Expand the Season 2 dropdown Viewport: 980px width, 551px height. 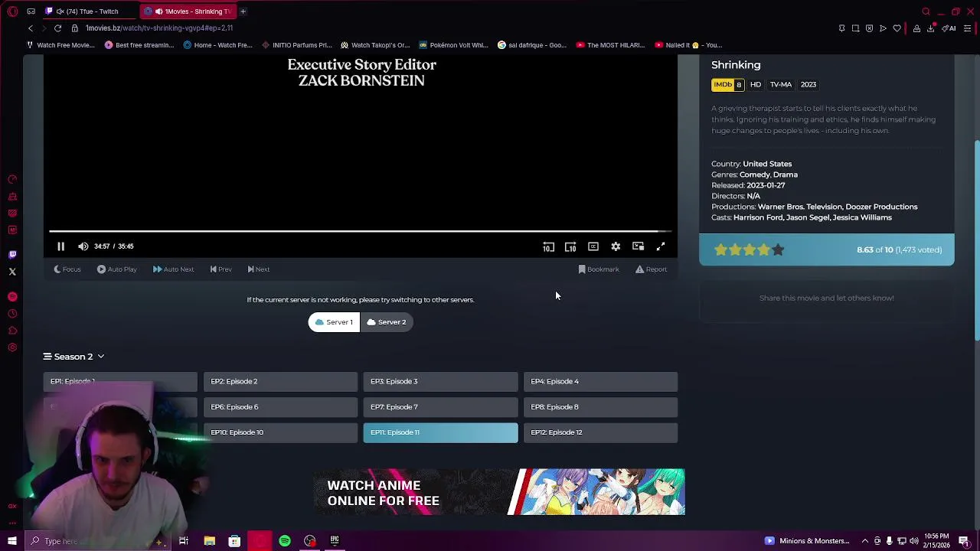coord(73,357)
